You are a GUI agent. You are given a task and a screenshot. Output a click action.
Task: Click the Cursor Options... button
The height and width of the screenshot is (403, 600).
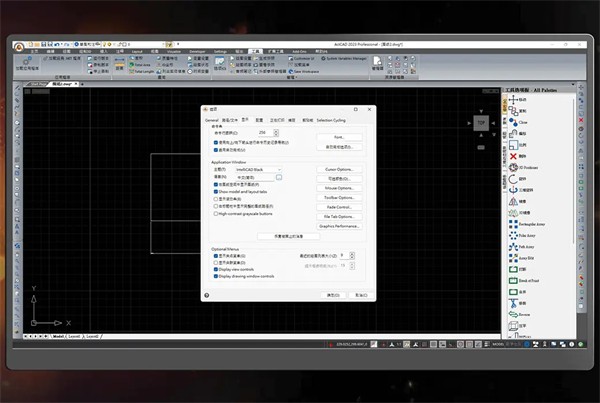click(338, 169)
